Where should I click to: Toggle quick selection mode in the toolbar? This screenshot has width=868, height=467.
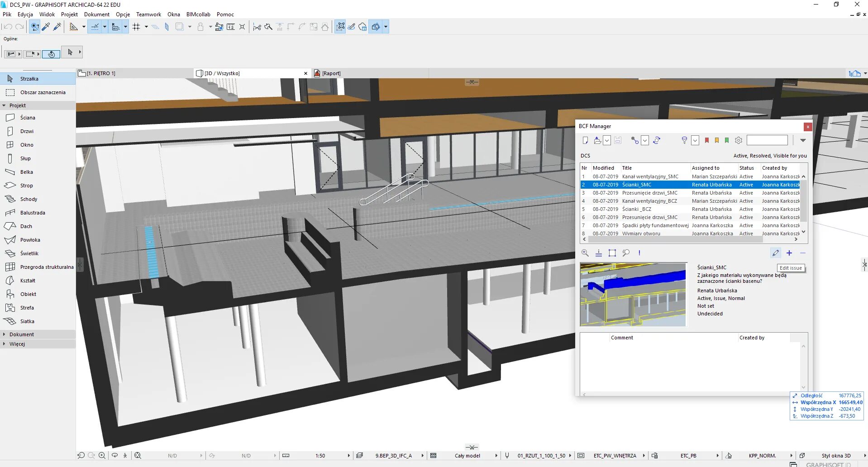pyautogui.click(x=35, y=27)
